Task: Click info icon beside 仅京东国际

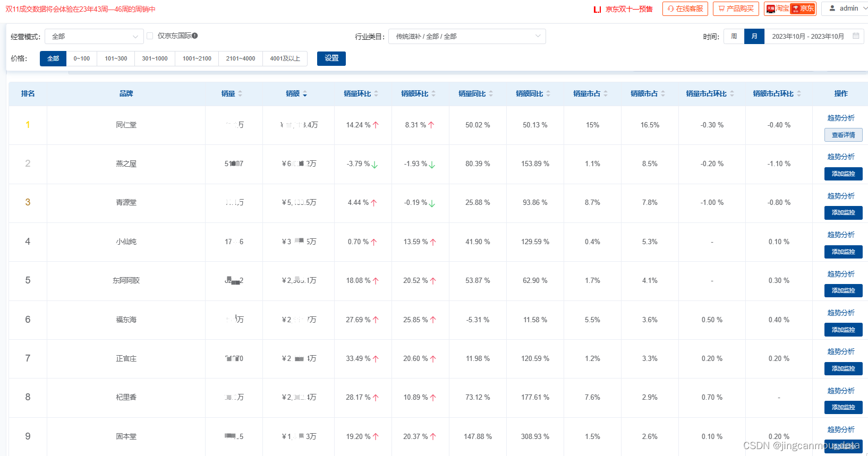Action: (x=195, y=36)
